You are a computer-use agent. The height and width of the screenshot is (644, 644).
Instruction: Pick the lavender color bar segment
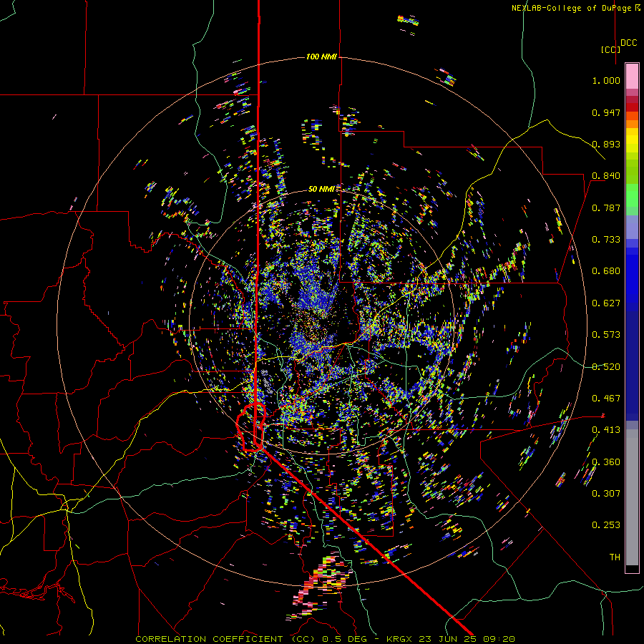(x=632, y=227)
